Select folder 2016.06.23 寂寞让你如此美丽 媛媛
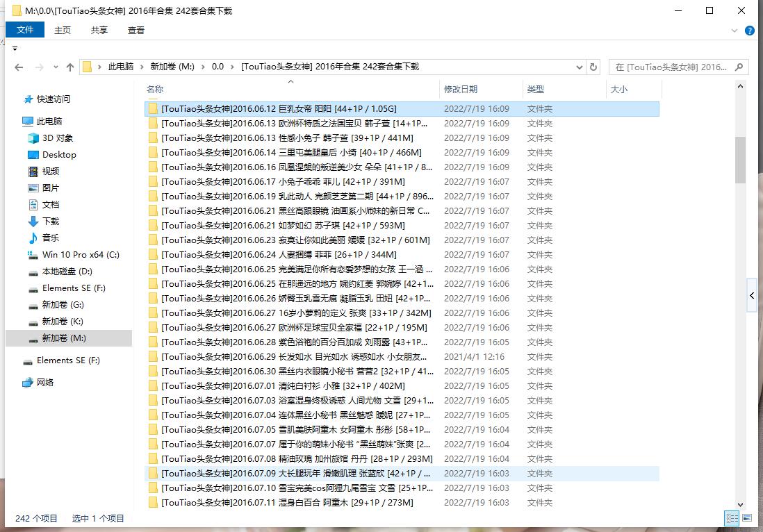 click(x=402, y=240)
